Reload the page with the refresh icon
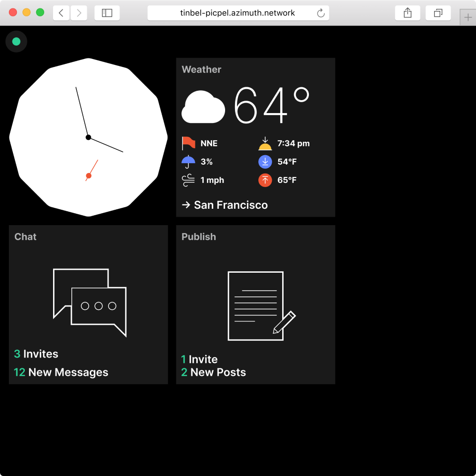476x476 pixels. click(321, 13)
